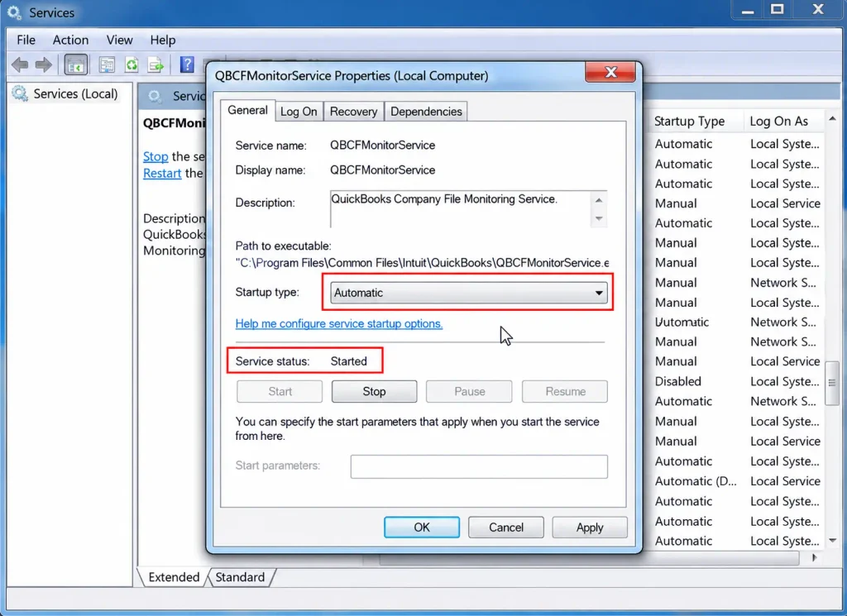Switch to the General tab
Viewport: 847px width, 616px height.
[247, 110]
